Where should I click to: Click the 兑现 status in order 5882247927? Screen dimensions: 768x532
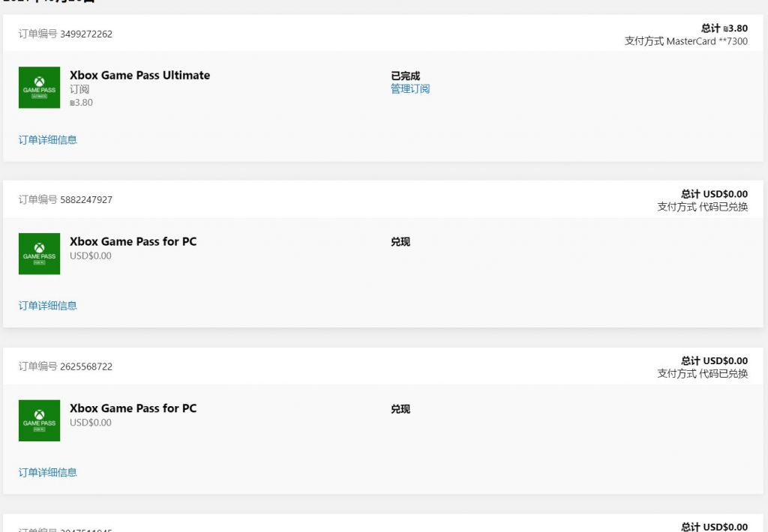pyautogui.click(x=400, y=242)
